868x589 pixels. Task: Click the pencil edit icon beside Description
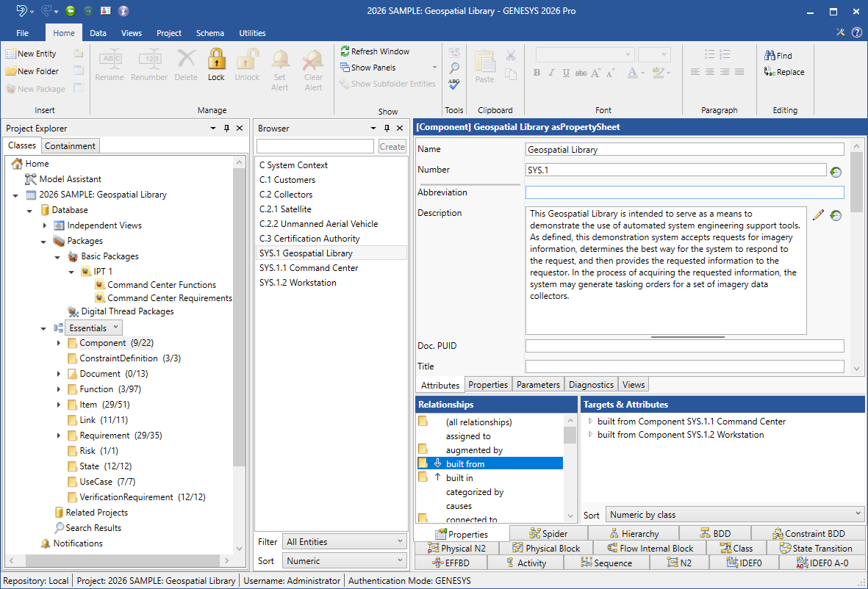[819, 215]
